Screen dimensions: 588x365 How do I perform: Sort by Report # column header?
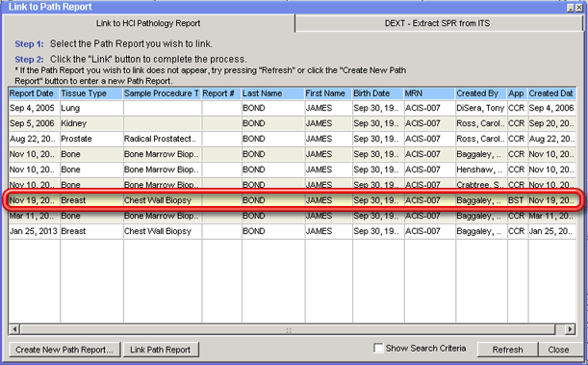coord(221,93)
